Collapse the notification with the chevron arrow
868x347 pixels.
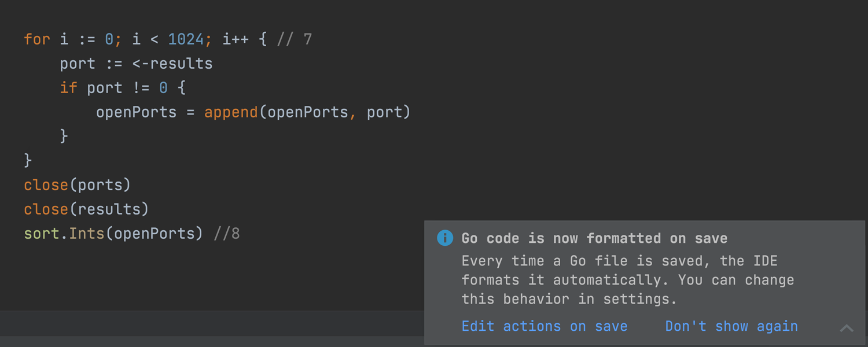[x=847, y=328]
